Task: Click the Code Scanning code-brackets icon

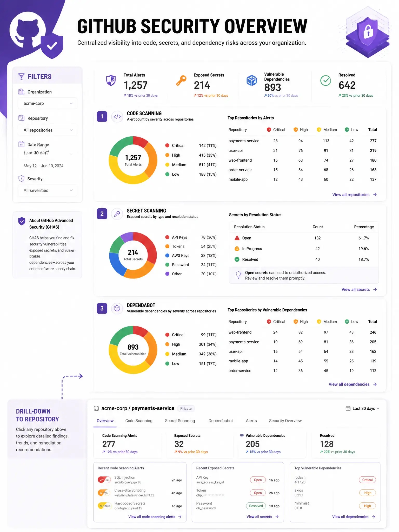Action: click(117, 117)
